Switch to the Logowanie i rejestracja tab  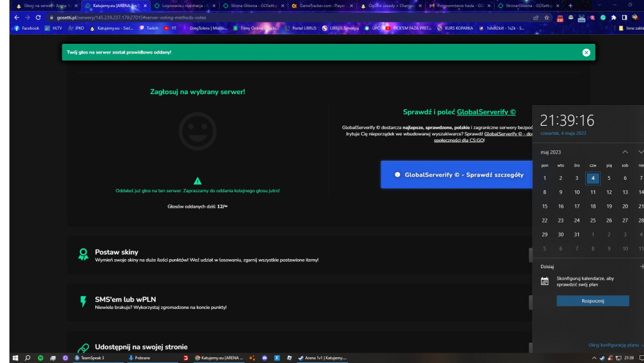(x=185, y=6)
